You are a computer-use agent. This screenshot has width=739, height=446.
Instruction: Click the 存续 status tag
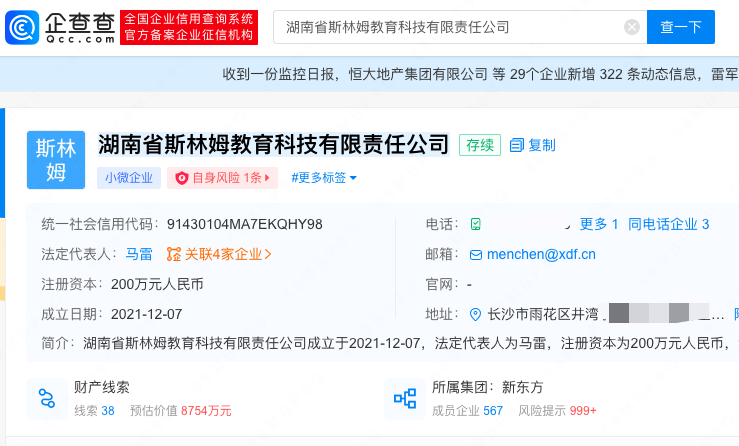480,145
